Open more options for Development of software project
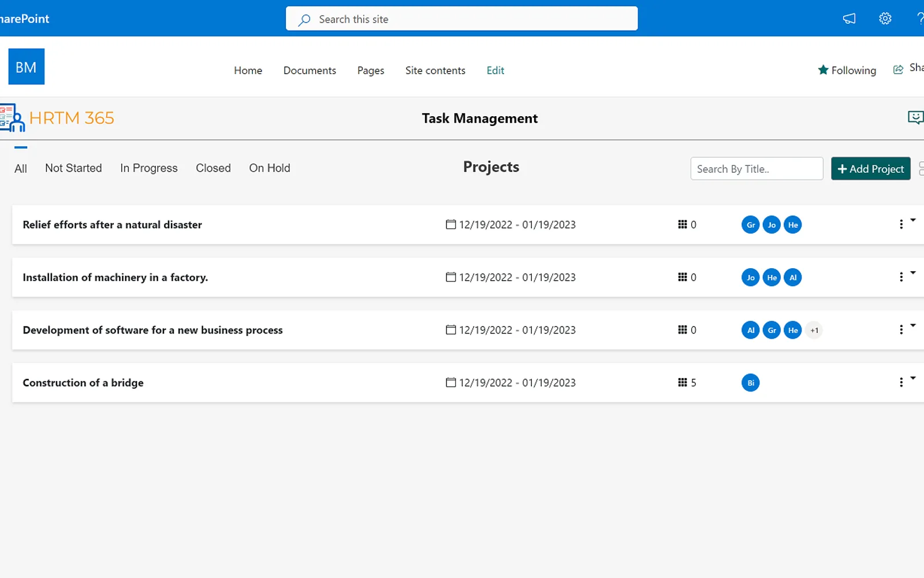Viewport: 924px width, 578px height. (x=901, y=329)
